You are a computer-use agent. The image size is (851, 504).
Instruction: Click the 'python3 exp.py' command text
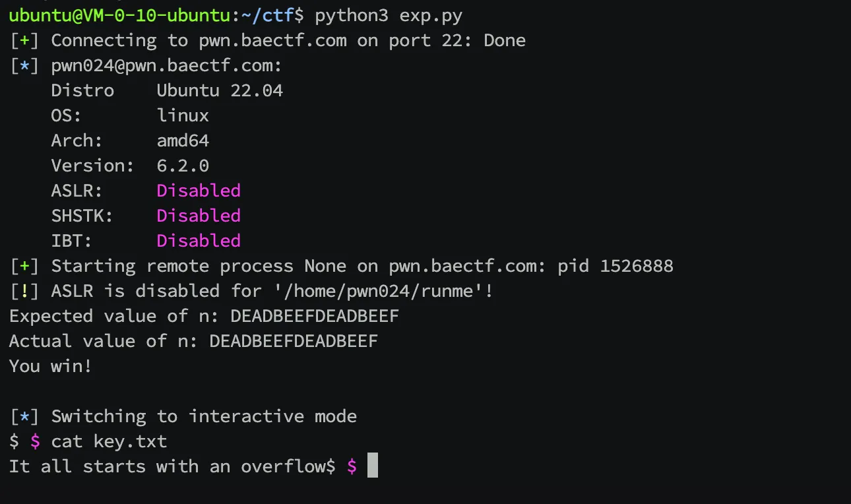coord(389,15)
